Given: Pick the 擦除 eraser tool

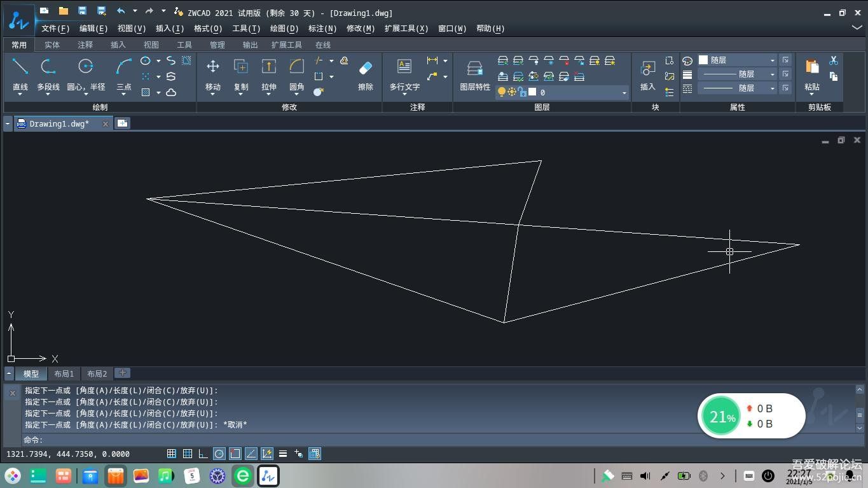Looking at the screenshot, I should 365,68.
